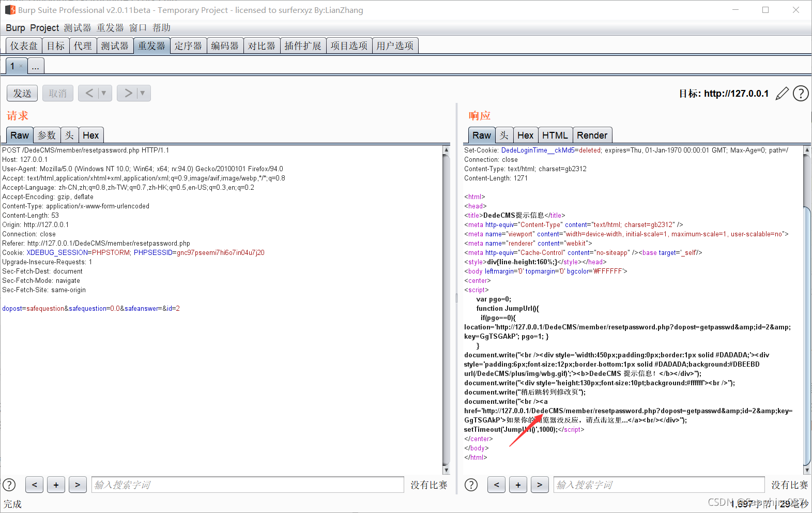Open the back history dropdown arrow
The height and width of the screenshot is (513, 812).
(x=104, y=94)
